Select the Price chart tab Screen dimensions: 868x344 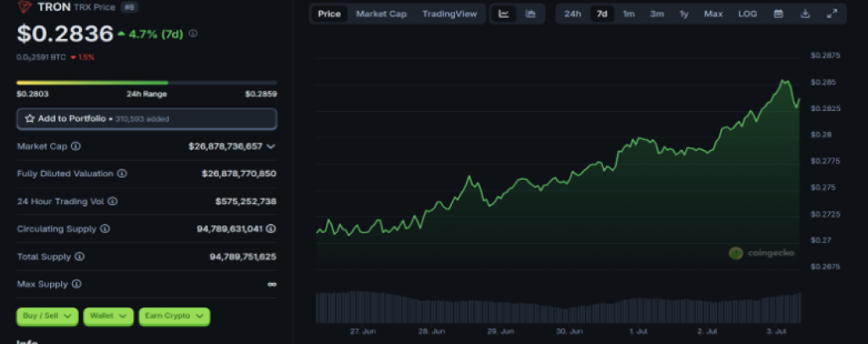(330, 14)
